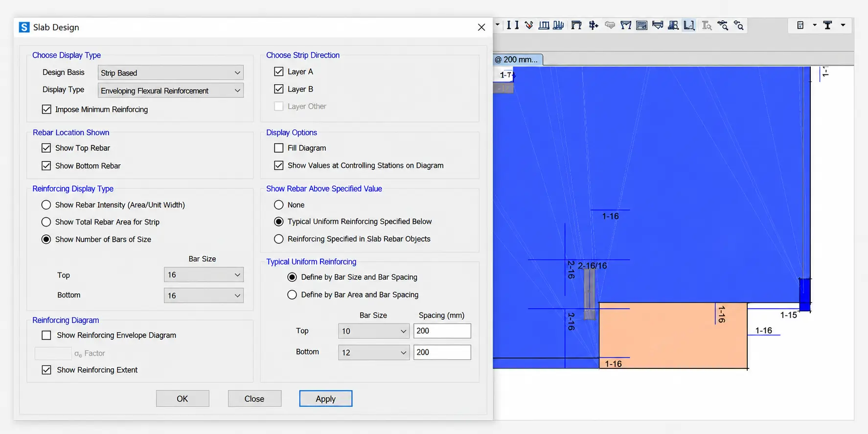Click the '@ 200 mm...' view tab
The height and width of the screenshot is (434, 868).
[518, 60]
